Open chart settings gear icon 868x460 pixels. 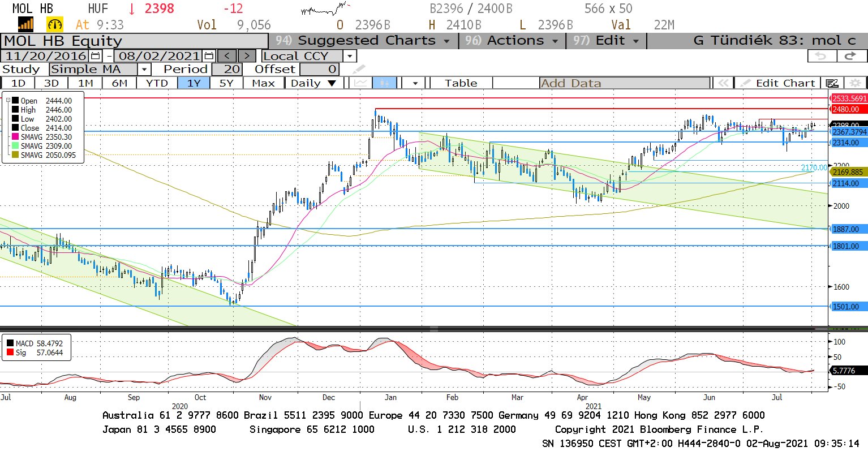pos(855,83)
